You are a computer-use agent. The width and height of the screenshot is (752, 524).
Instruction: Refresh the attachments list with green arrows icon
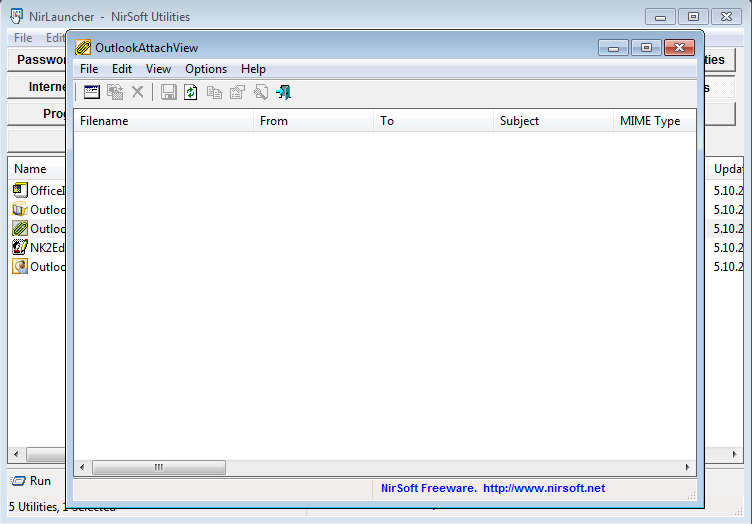click(x=191, y=92)
